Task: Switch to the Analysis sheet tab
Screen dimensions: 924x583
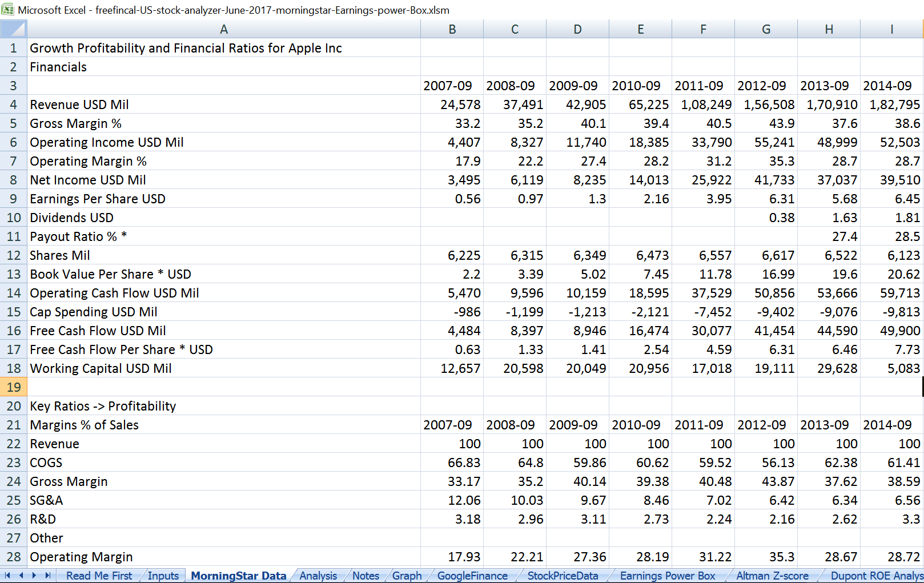Action: [x=318, y=576]
